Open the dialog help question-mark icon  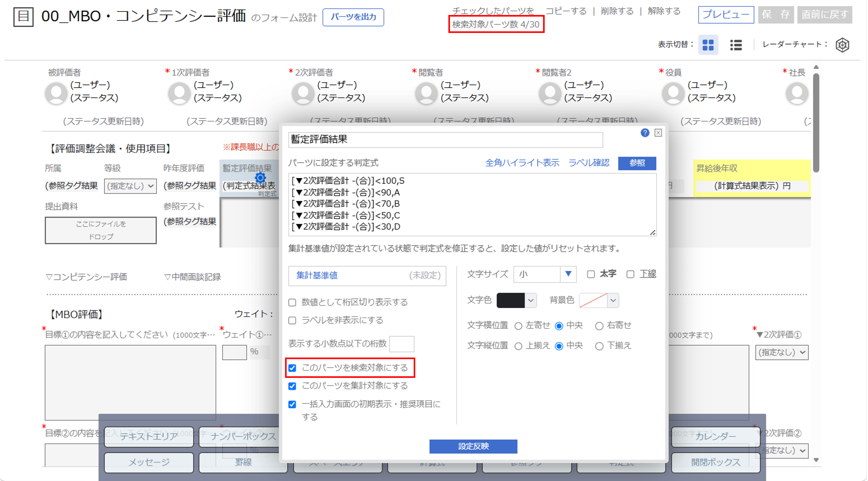[x=645, y=133]
